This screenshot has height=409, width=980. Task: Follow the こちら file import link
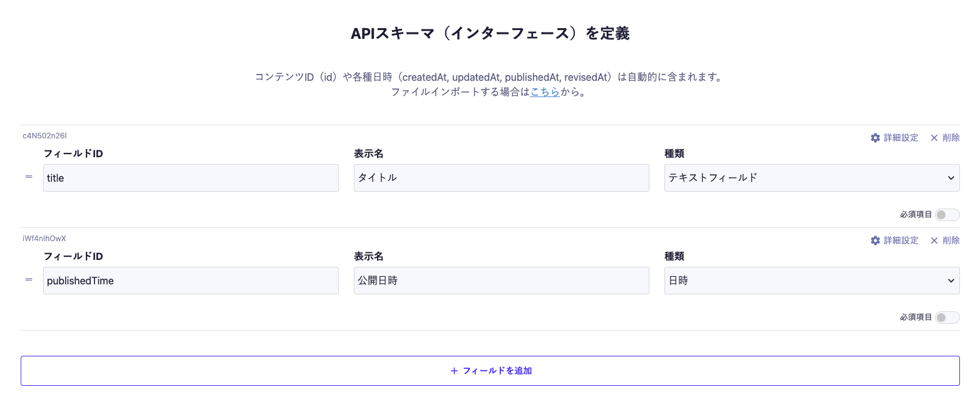coord(545,92)
